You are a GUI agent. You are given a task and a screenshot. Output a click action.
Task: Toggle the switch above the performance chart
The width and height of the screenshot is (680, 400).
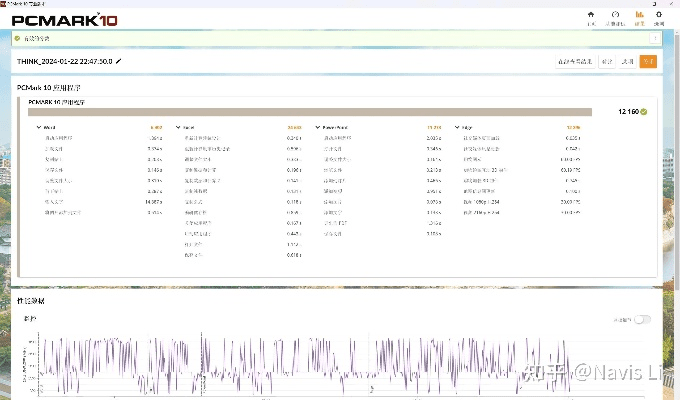tap(641, 319)
